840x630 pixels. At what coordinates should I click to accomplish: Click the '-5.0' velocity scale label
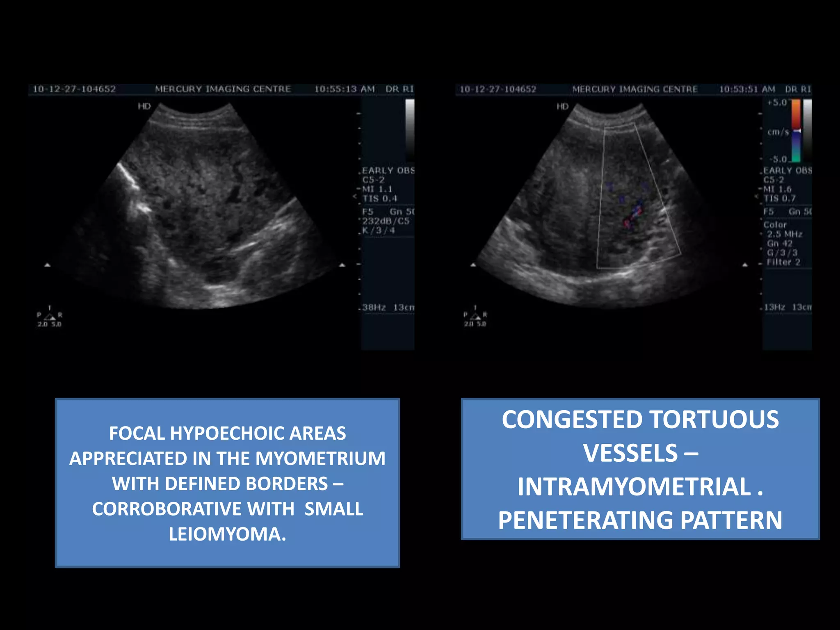[778, 159]
